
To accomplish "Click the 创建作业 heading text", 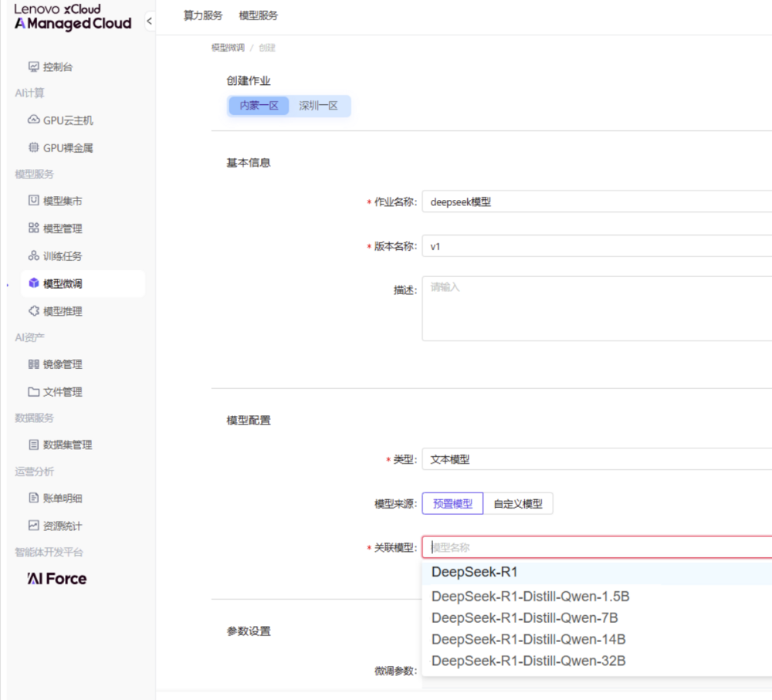I will [x=249, y=81].
